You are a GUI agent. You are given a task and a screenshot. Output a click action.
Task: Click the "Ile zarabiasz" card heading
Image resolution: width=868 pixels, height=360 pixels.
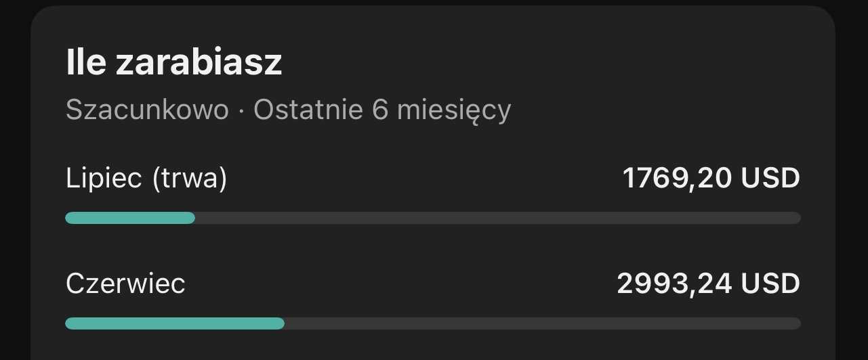point(174,63)
